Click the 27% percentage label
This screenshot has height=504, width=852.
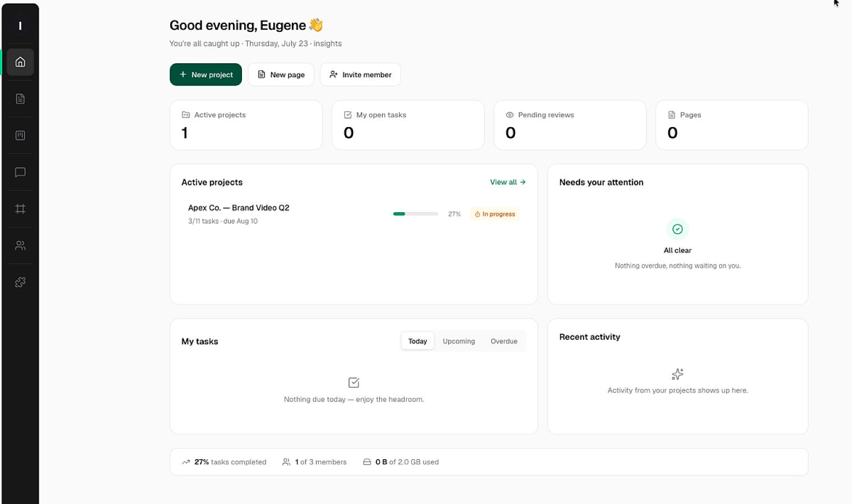click(454, 214)
